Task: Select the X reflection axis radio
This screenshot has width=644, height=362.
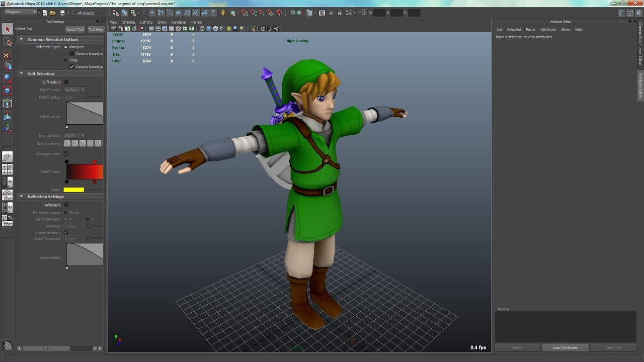Action: (x=66, y=219)
